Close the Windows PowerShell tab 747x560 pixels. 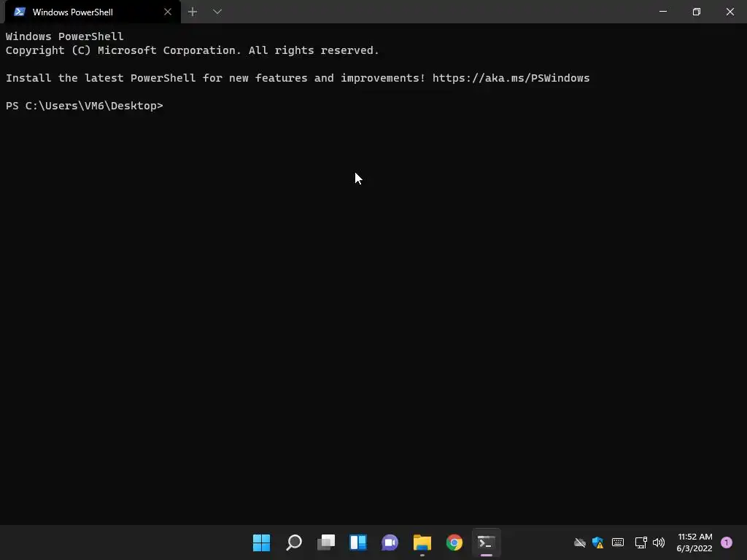click(168, 12)
